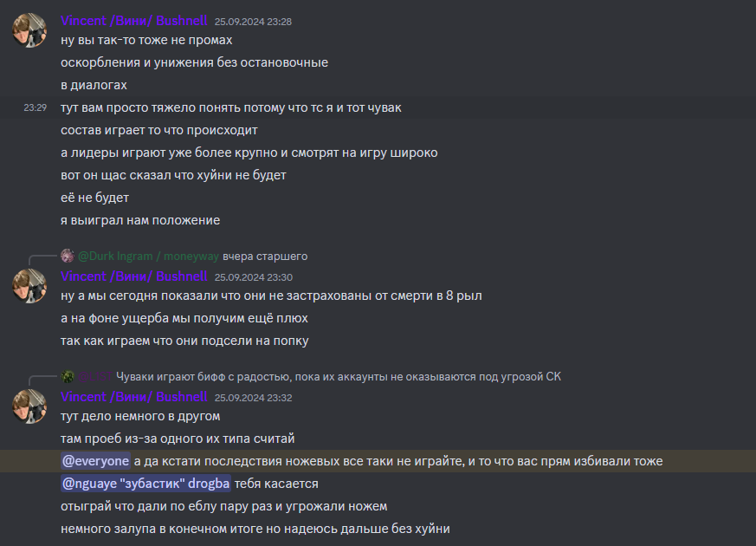Click the 23:29 message timestamp
Screen dimensions: 756x546
point(36,107)
